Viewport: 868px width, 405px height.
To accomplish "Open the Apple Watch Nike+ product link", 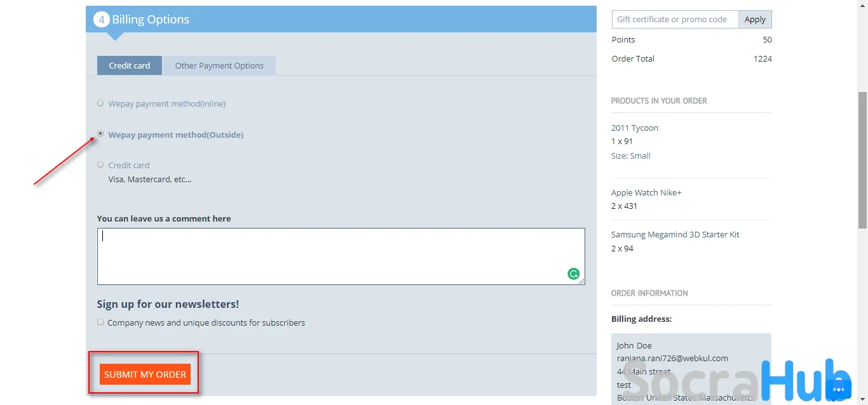I will pos(646,192).
